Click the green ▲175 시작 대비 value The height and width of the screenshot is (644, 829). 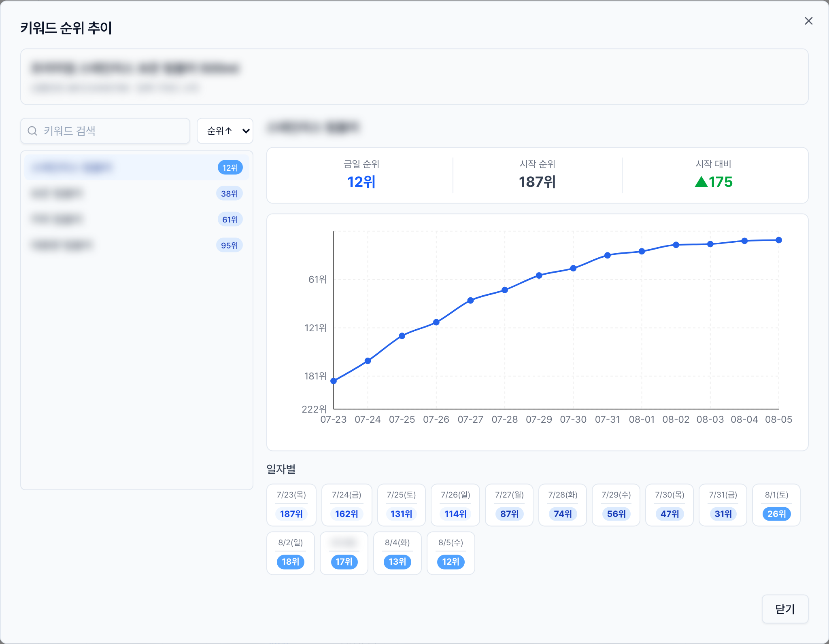click(x=714, y=182)
